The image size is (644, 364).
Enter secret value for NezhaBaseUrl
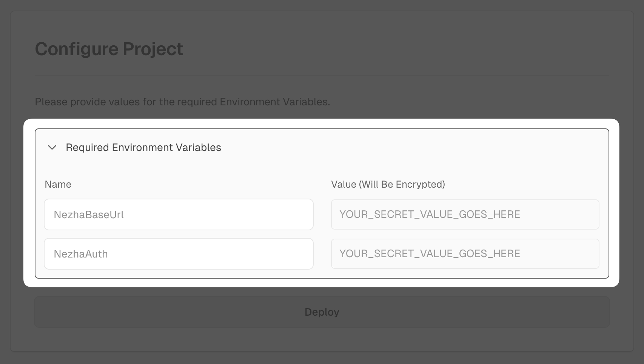[465, 214]
